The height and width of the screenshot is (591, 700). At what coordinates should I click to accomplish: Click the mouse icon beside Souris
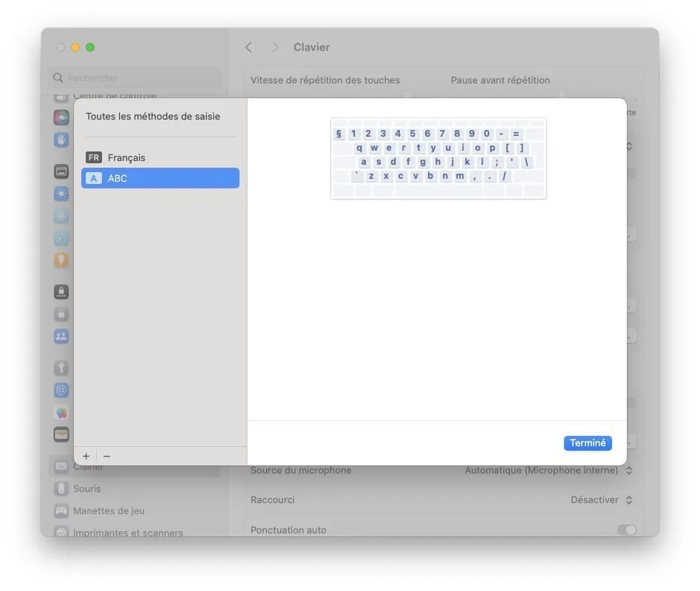(61, 488)
